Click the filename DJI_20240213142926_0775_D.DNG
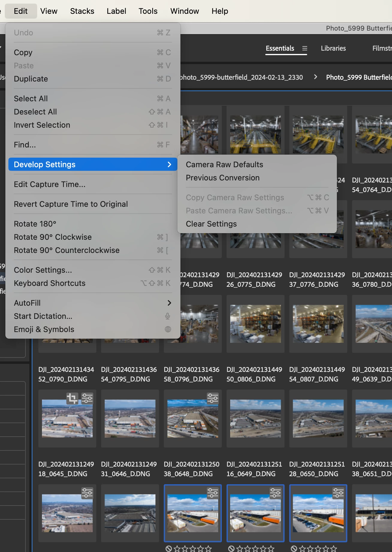 [254, 280]
